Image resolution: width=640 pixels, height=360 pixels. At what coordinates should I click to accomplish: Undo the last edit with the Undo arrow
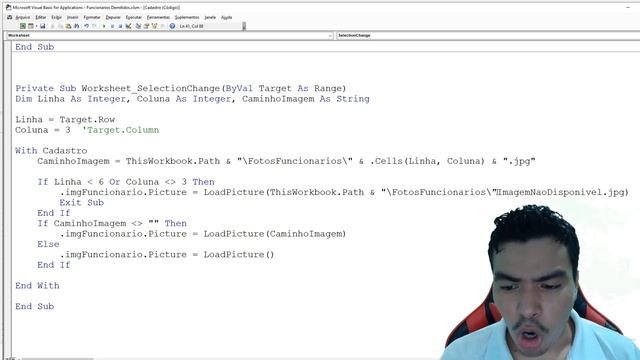pos(87,26)
